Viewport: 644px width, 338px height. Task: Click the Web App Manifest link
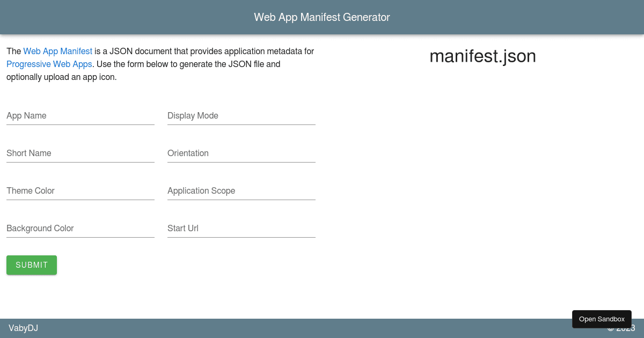57,51
